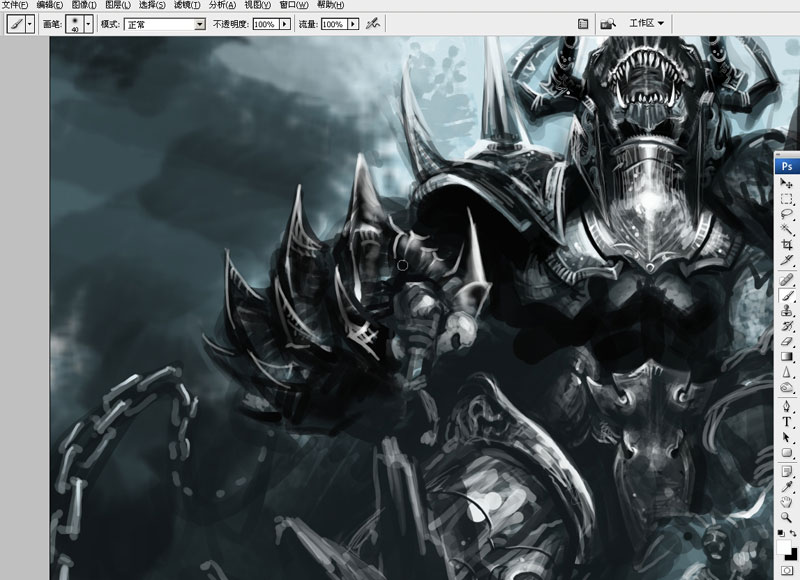
Task: Select the Lasso tool
Action: click(x=786, y=214)
